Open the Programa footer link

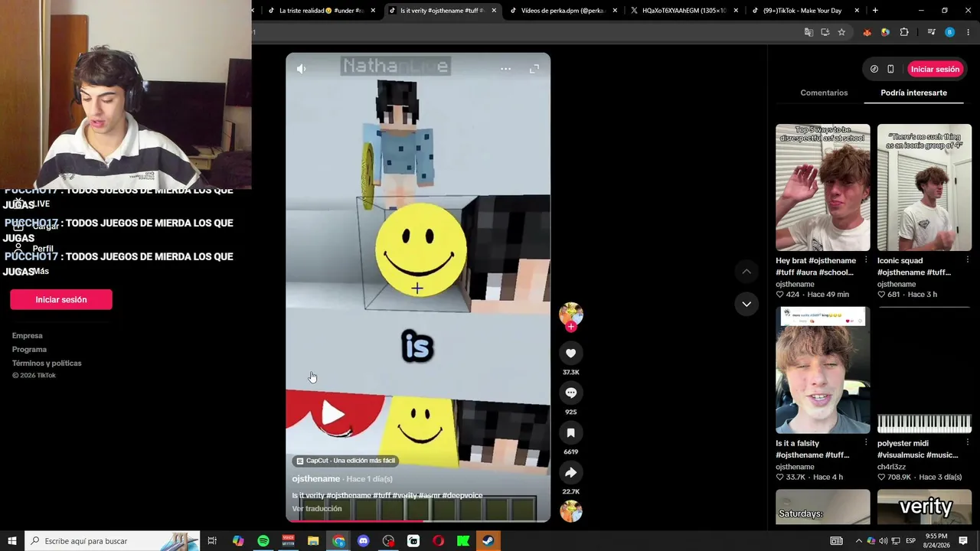(x=29, y=350)
